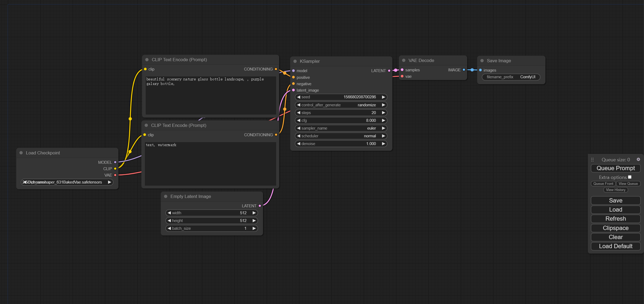This screenshot has width=644, height=304.
Task: Collapse the VAE Decode node via title dot
Action: (x=404, y=60)
